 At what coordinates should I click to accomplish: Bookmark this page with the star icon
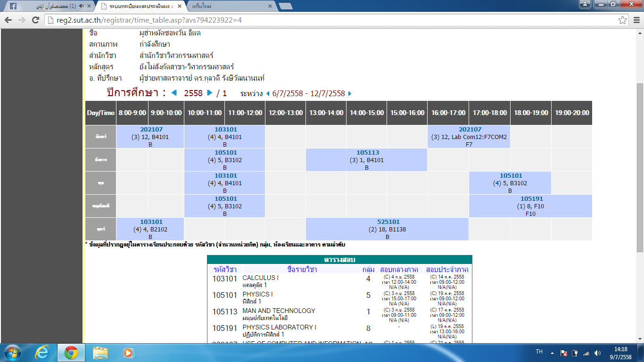pos(623,20)
